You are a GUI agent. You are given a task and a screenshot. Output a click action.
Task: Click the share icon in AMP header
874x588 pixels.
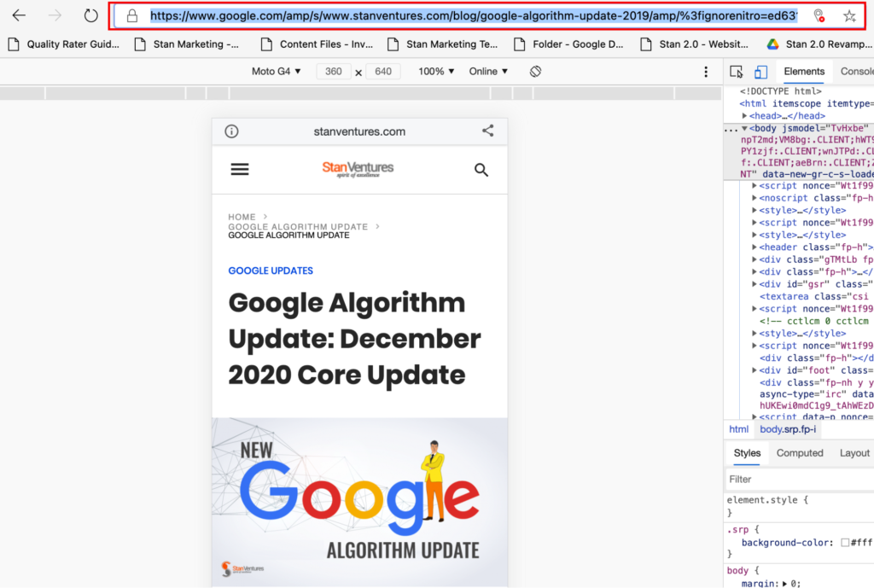pyautogui.click(x=487, y=131)
